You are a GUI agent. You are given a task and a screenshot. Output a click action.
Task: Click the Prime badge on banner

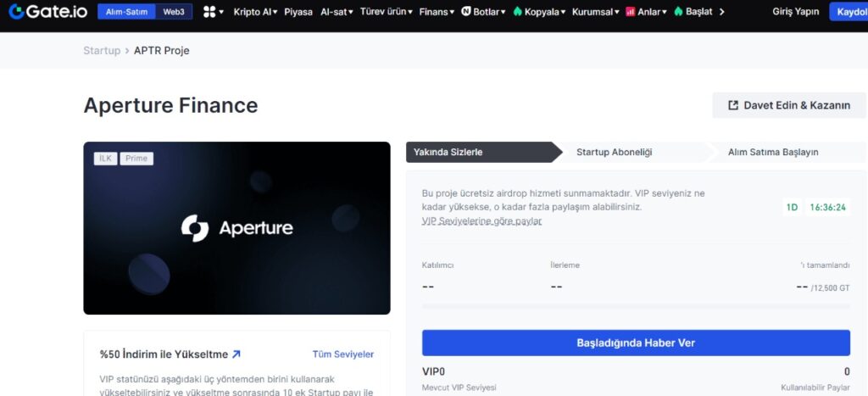point(136,159)
